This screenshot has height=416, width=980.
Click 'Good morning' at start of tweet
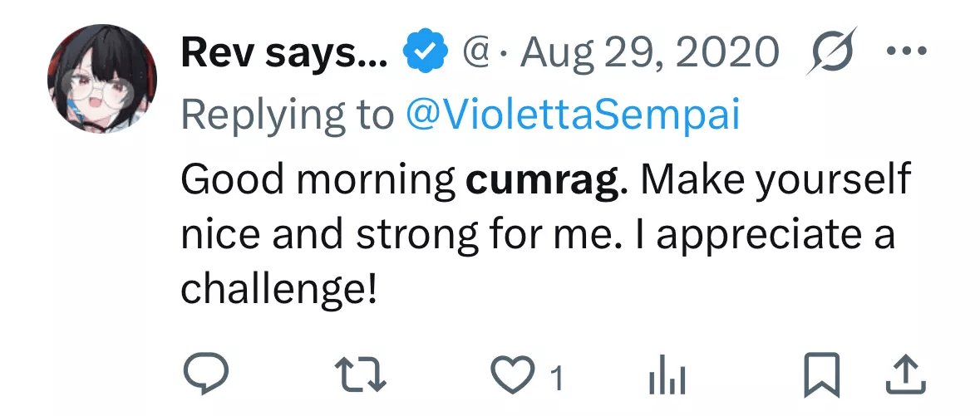pyautogui.click(x=318, y=181)
